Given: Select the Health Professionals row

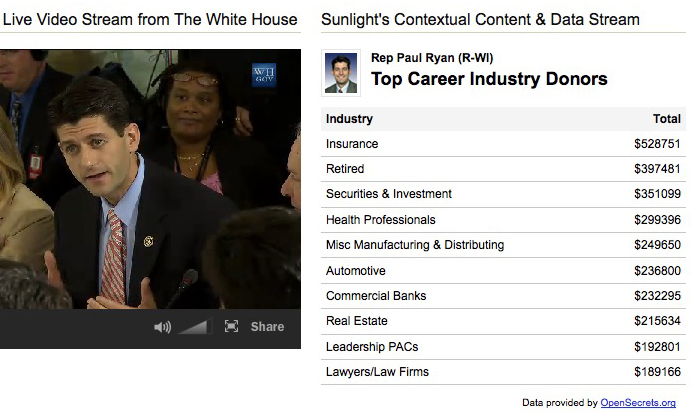Looking at the screenshot, I should 503,220.
